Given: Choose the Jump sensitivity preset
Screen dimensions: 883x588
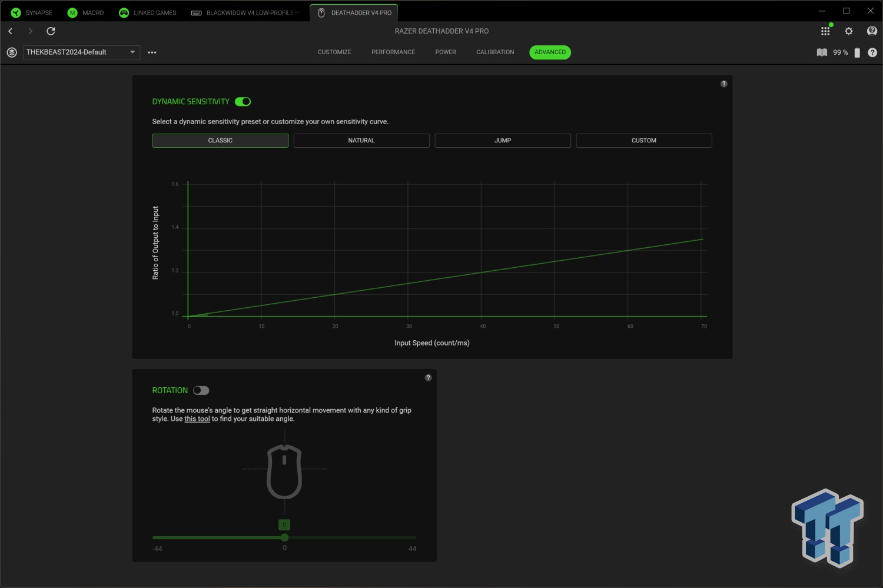Looking at the screenshot, I should (502, 141).
